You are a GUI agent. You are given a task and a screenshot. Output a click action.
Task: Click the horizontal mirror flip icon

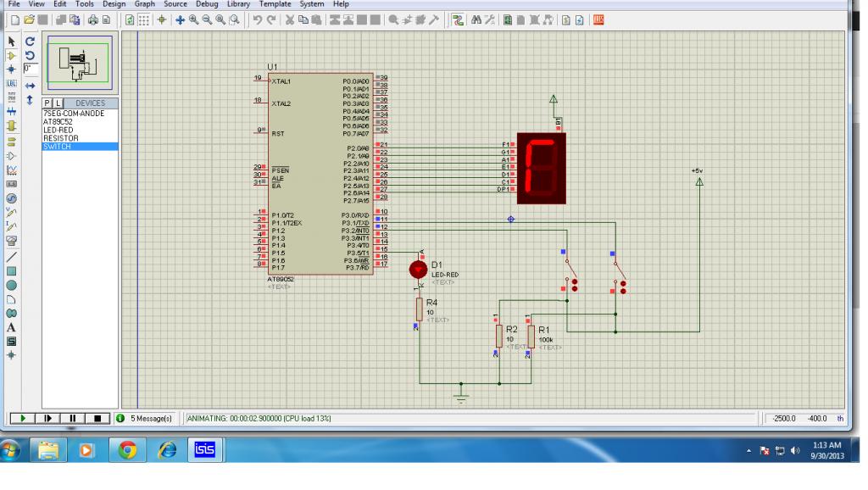(31, 85)
